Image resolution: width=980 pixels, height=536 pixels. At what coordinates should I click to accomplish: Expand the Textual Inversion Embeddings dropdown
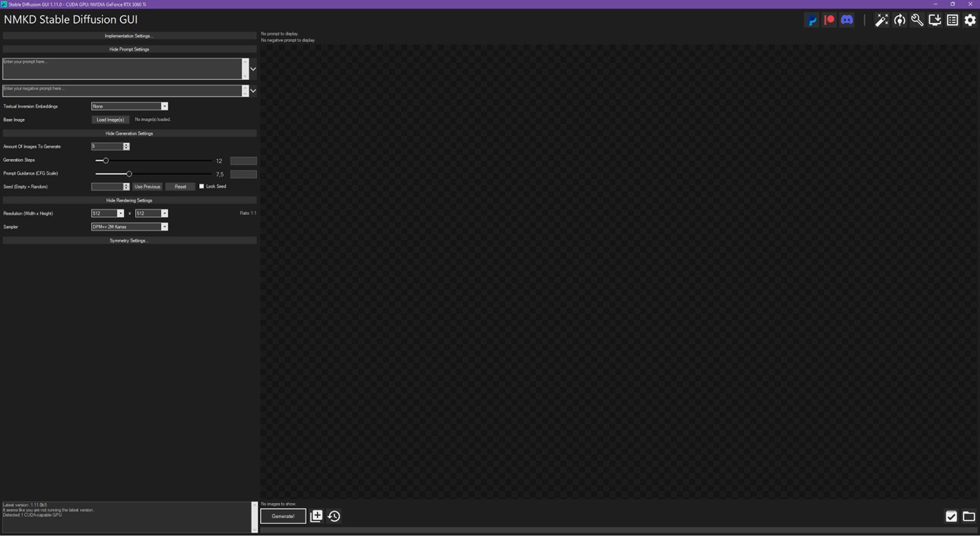point(129,106)
